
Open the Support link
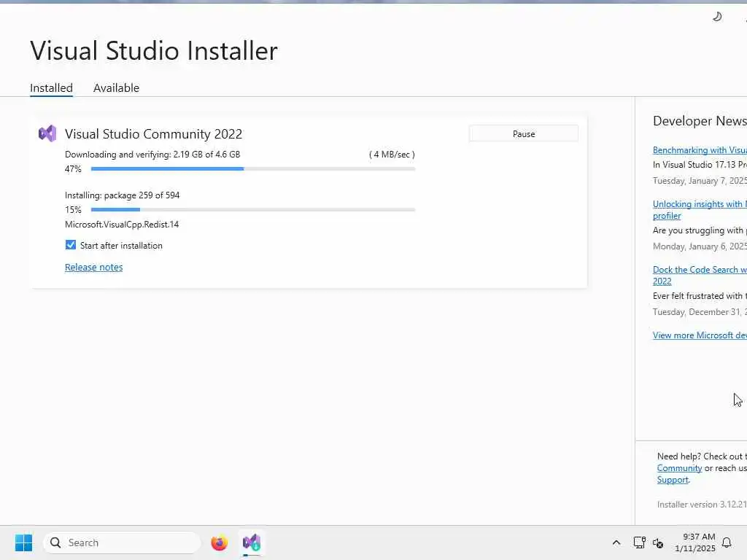[673, 480]
